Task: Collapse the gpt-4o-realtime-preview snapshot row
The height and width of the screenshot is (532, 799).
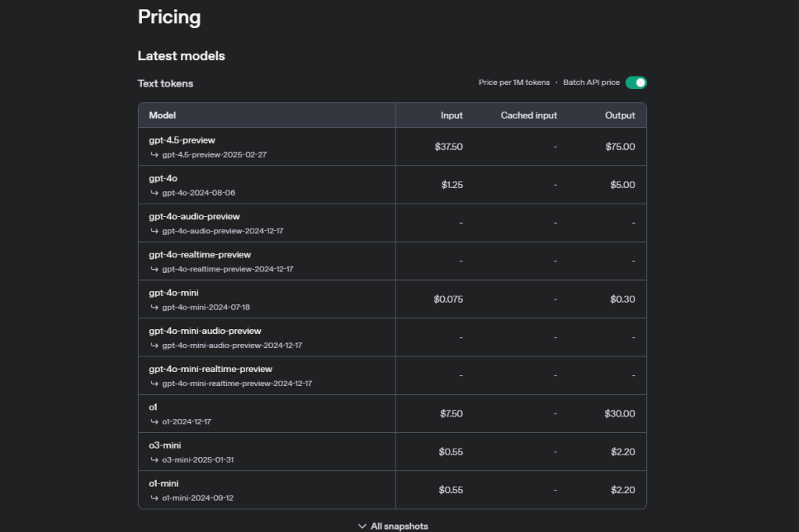Action: [154, 269]
